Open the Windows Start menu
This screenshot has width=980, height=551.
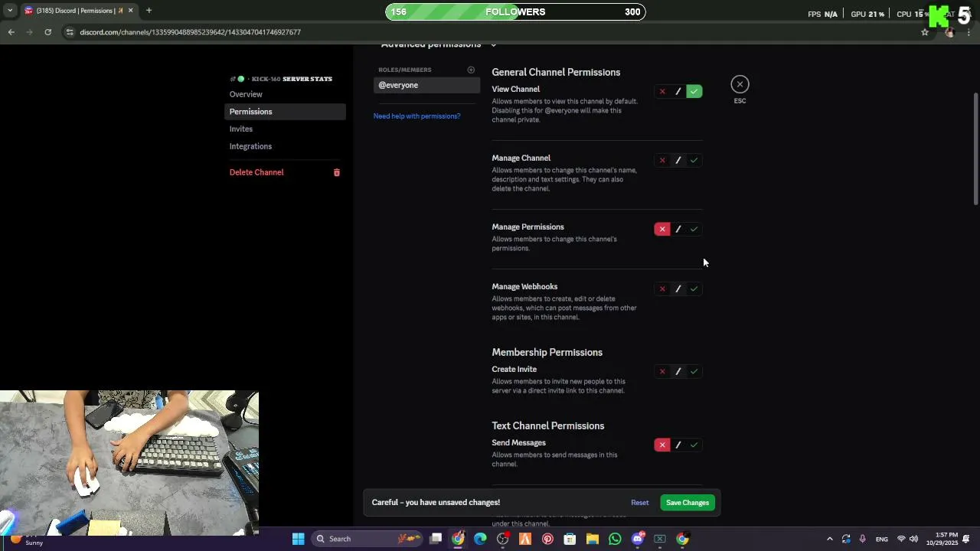coord(298,539)
